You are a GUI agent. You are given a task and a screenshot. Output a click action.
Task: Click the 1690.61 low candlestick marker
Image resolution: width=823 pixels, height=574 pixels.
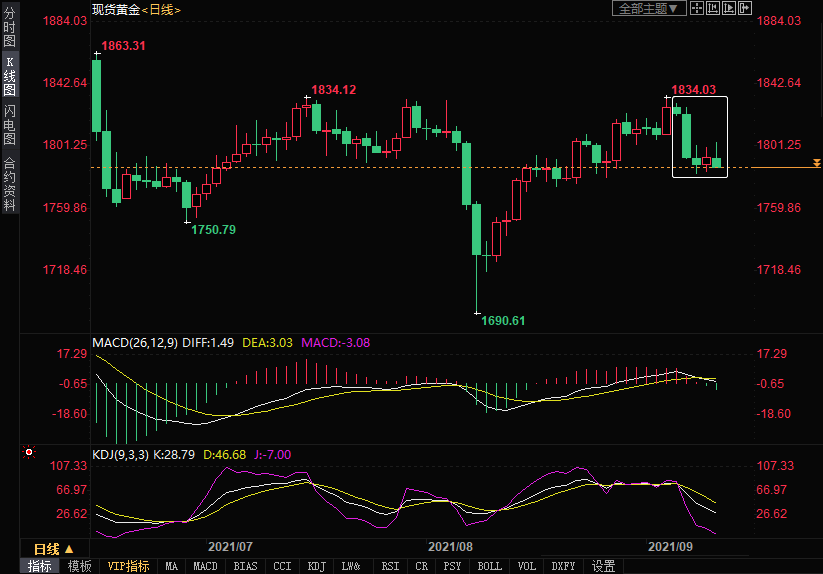(477, 311)
